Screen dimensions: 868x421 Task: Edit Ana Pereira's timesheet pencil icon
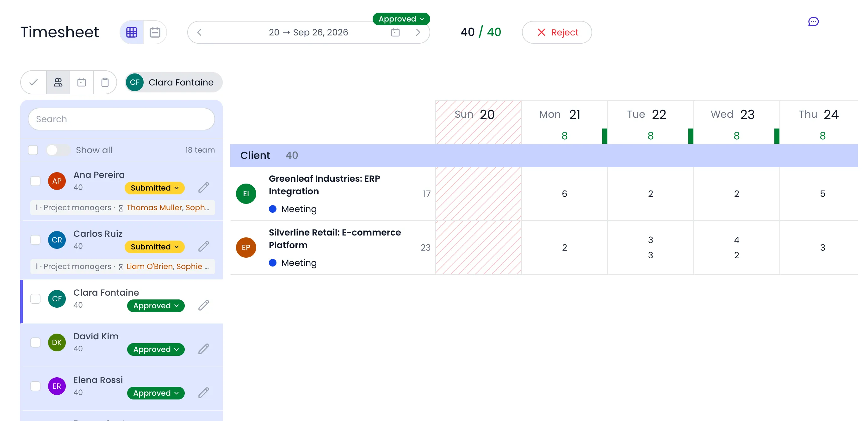(203, 187)
